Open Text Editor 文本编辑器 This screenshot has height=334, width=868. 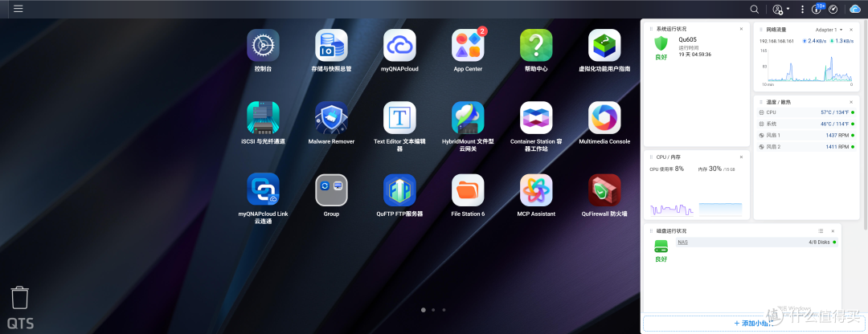click(399, 117)
